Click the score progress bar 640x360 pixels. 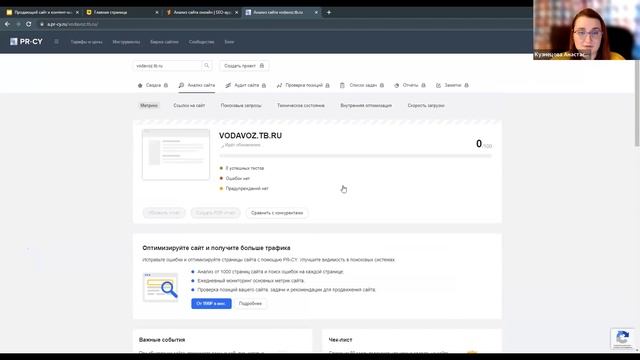coord(356,156)
